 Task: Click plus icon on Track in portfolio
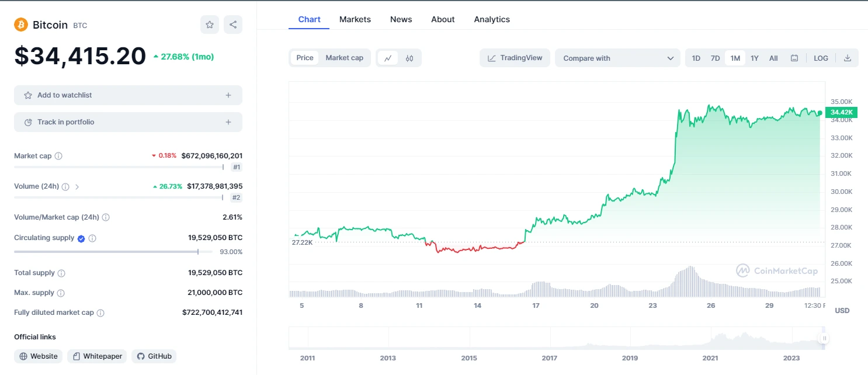coord(228,122)
